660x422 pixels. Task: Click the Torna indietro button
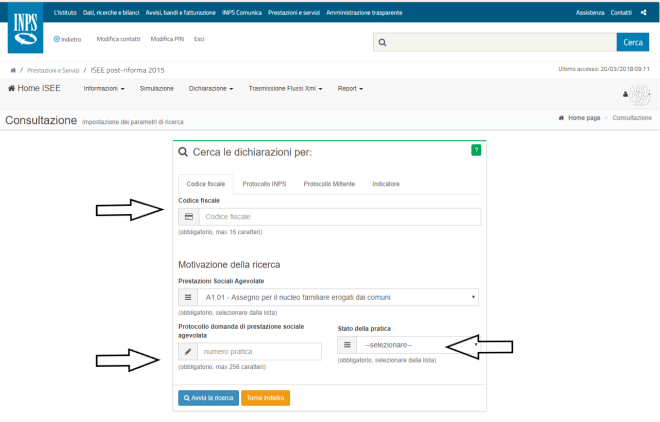pos(265,397)
